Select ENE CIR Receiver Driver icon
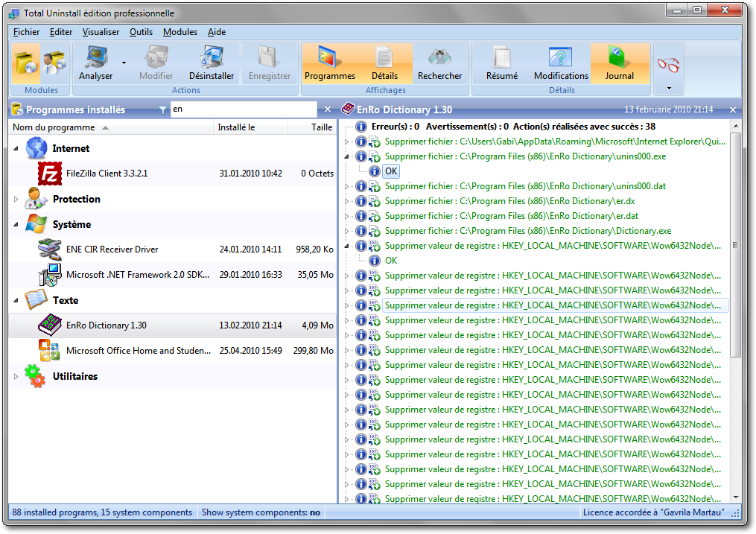The width and height of the screenshot is (756, 534). [x=50, y=249]
